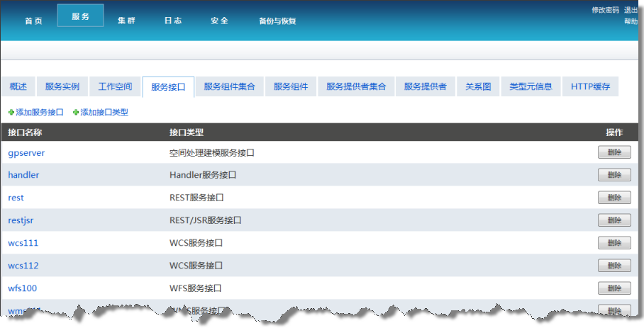Click the 添加服务接口 link
The width and height of the screenshot is (644, 328).
[x=40, y=113]
